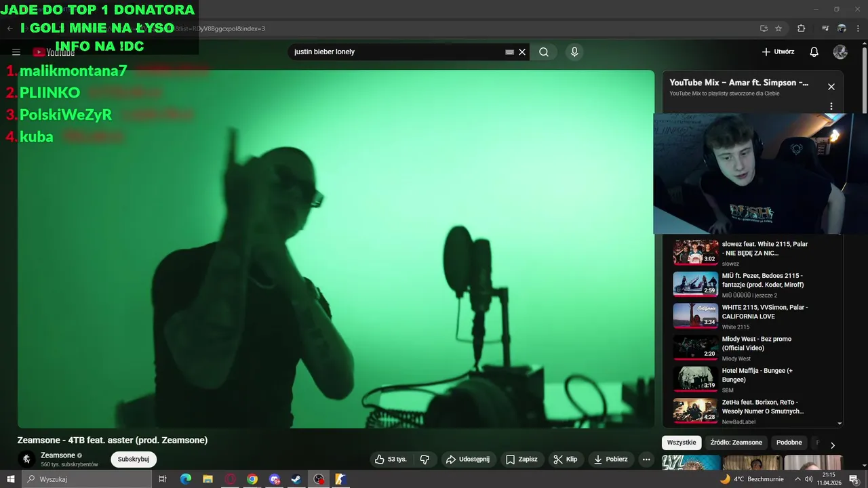Click the Udostępnij share button
The width and height of the screenshot is (868, 488).
(x=468, y=460)
